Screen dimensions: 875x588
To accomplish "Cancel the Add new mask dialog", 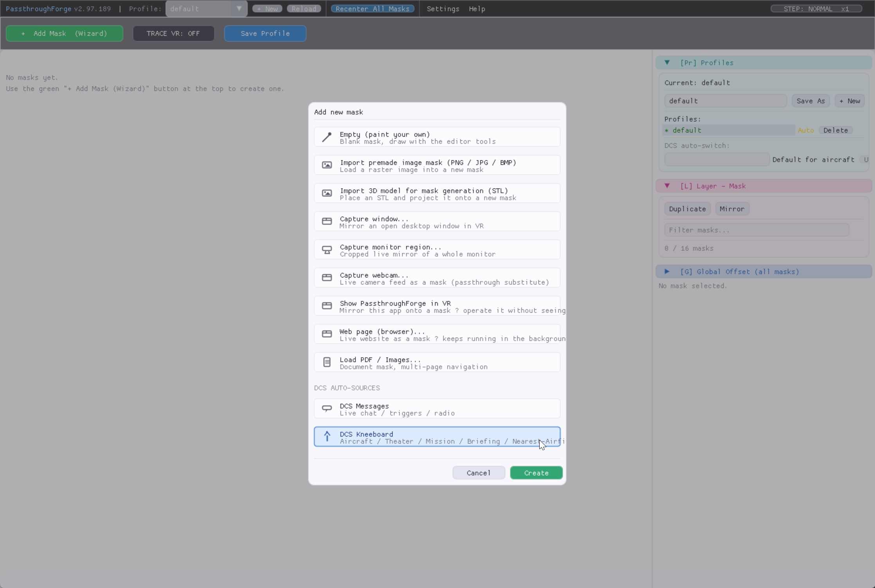I will 479,473.
